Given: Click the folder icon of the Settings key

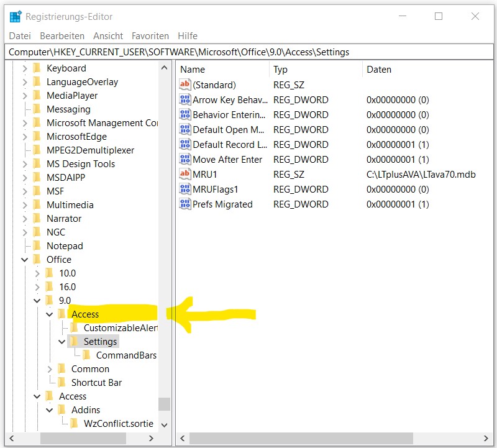Looking at the screenshot, I should point(74,341).
